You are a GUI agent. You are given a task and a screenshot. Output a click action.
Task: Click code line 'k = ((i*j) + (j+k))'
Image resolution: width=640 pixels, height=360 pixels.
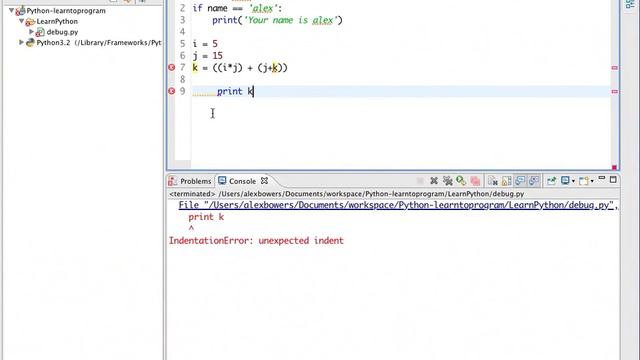(240, 67)
